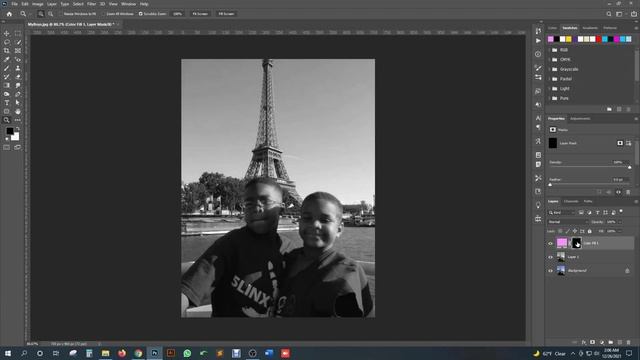
Task: Open the Edit Toolbar three-dots button
Action: point(18,120)
